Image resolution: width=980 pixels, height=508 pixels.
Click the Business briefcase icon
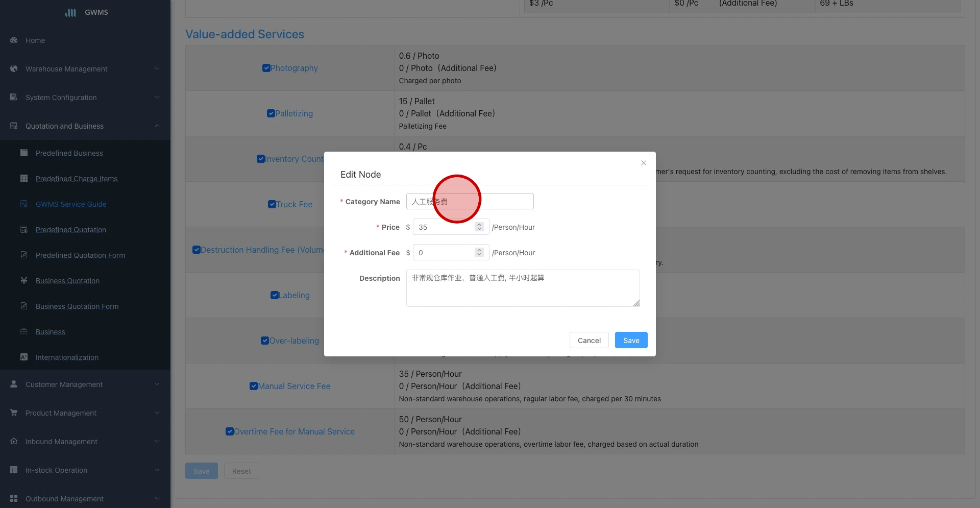point(24,331)
